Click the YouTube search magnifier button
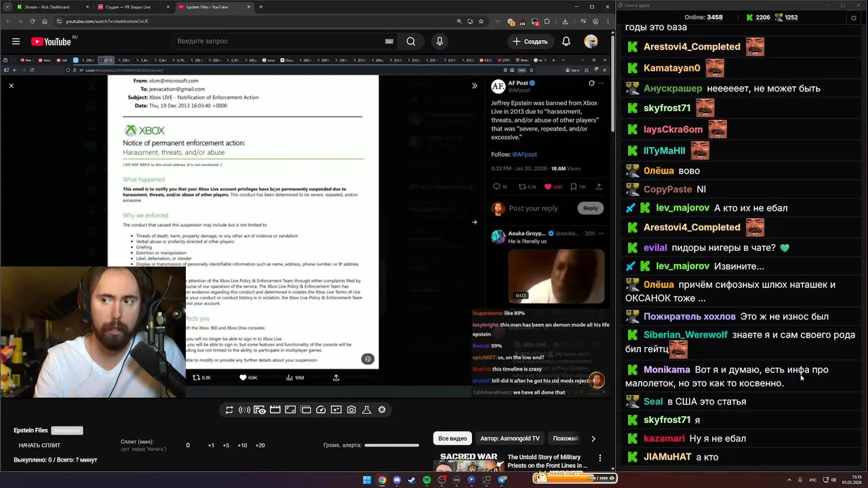This screenshot has height=488, width=868. tap(411, 41)
